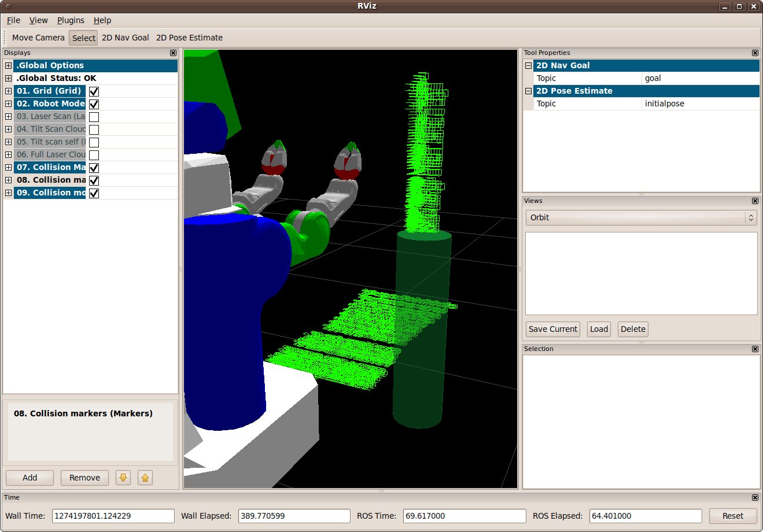
Task: Open the Plugins menu
Action: tap(71, 20)
